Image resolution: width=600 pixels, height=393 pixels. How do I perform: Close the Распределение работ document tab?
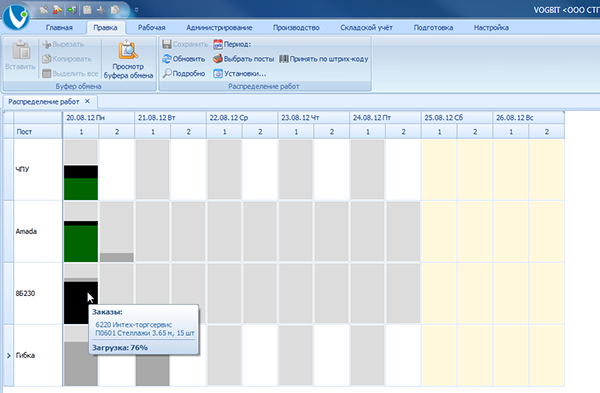(x=87, y=101)
